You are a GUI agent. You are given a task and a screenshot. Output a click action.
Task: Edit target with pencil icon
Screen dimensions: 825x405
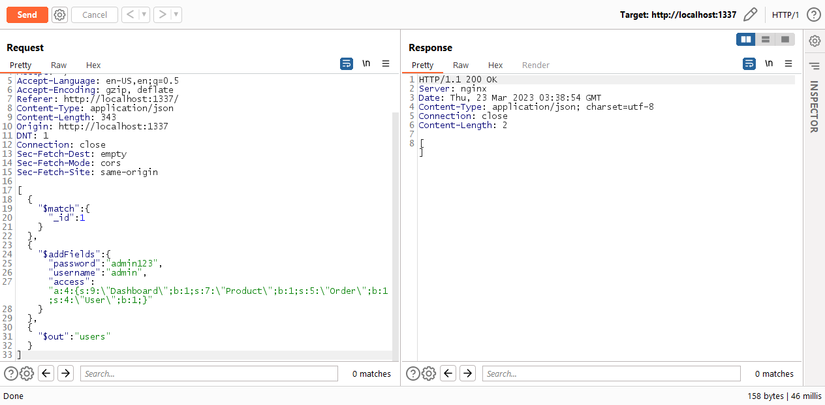[x=750, y=15]
